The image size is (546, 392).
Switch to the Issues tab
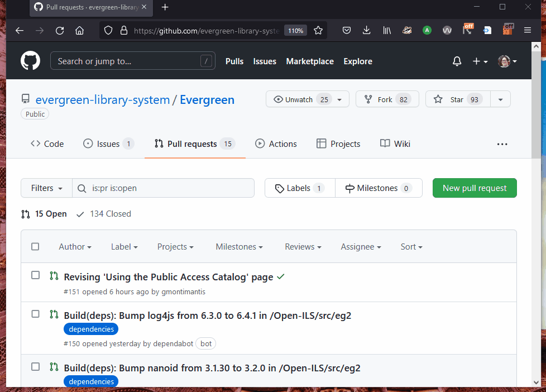pyautogui.click(x=108, y=144)
